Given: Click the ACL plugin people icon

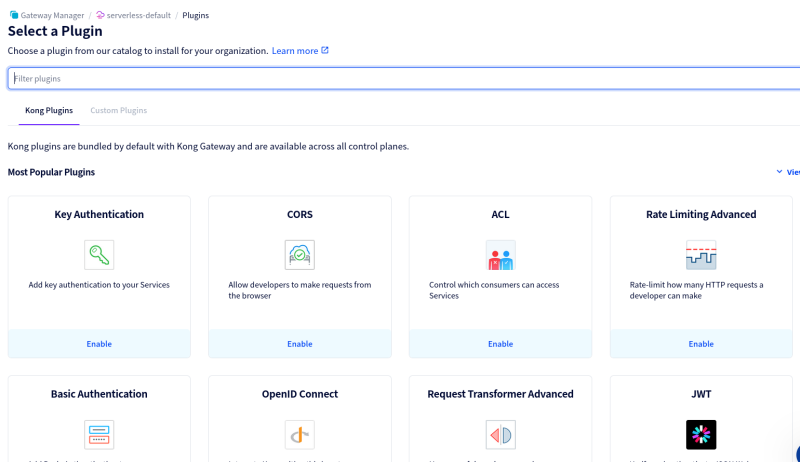Looking at the screenshot, I should point(500,255).
